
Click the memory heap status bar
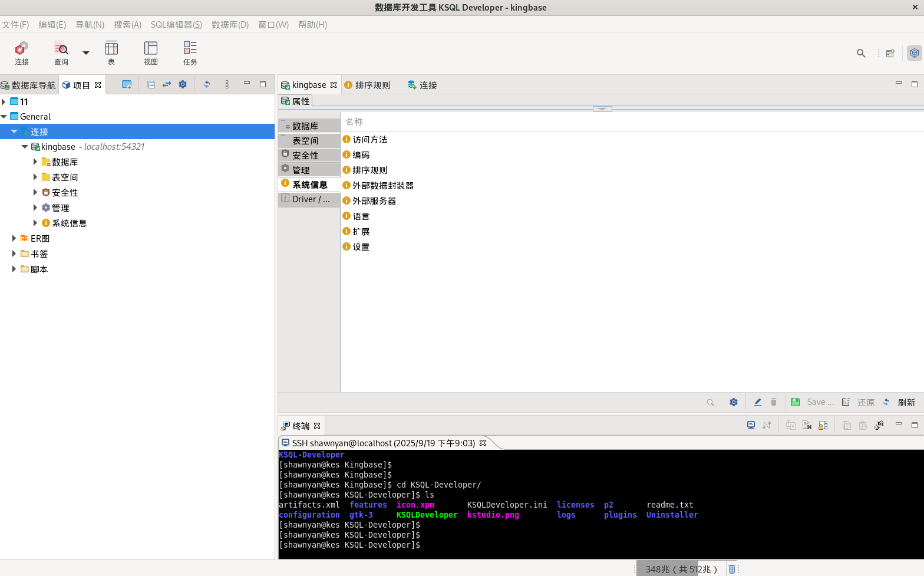point(681,569)
